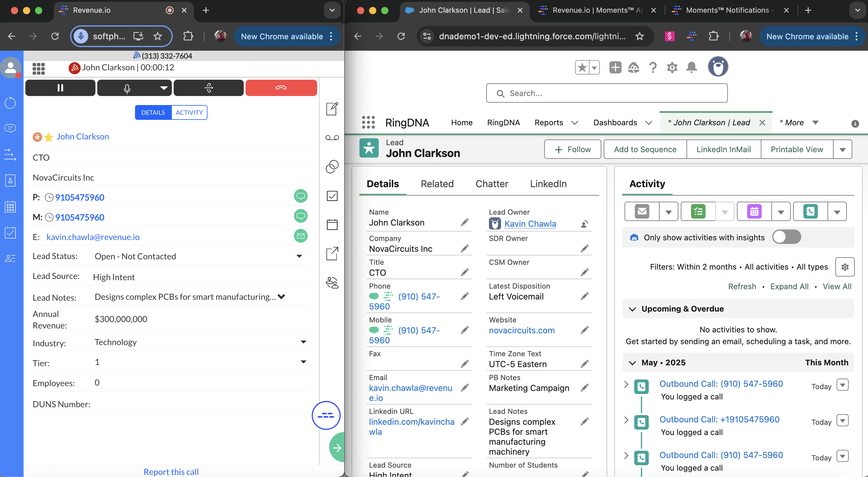Screen dimensions: 868x477
Task: Click the log a call icon in Activity
Action: point(810,212)
